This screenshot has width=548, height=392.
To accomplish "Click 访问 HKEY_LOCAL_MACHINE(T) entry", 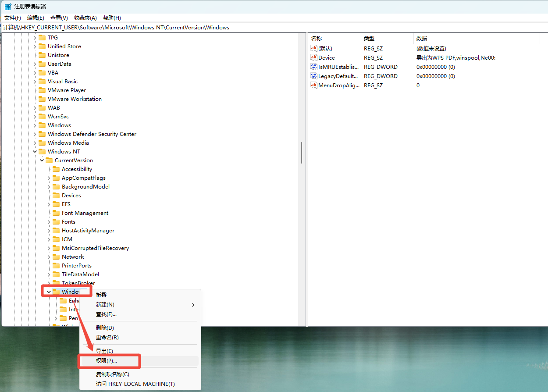I will point(135,384).
